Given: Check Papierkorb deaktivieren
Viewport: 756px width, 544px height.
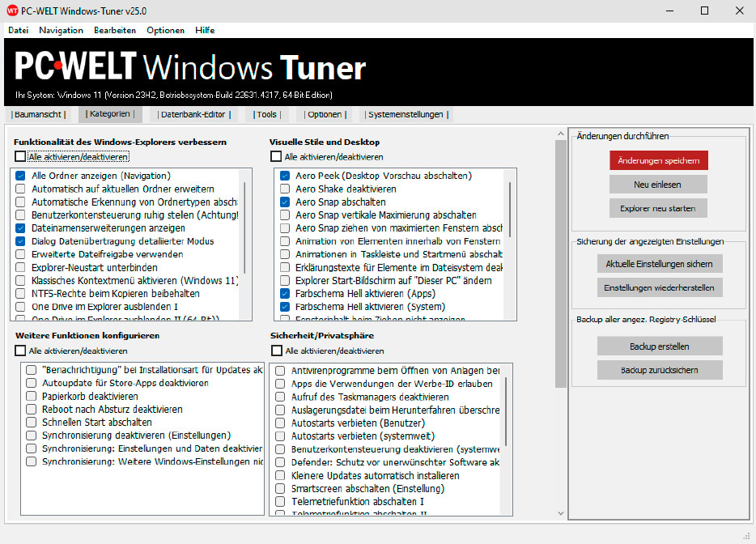Looking at the screenshot, I should [x=32, y=396].
